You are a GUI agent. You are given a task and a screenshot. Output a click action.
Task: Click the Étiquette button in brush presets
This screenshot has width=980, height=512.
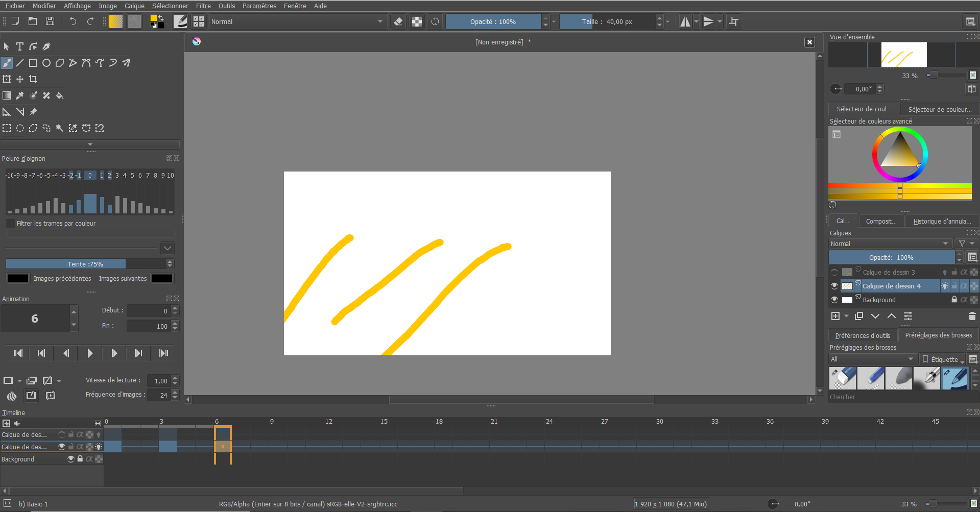pyautogui.click(x=942, y=359)
